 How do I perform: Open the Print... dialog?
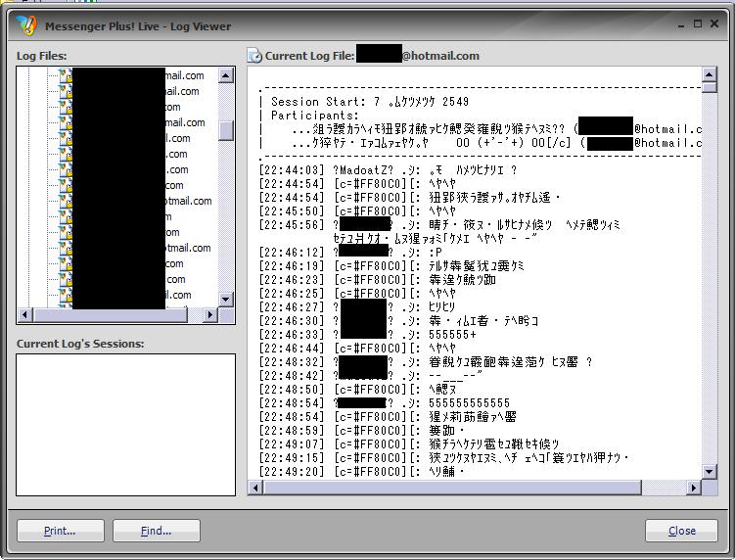tap(60, 531)
